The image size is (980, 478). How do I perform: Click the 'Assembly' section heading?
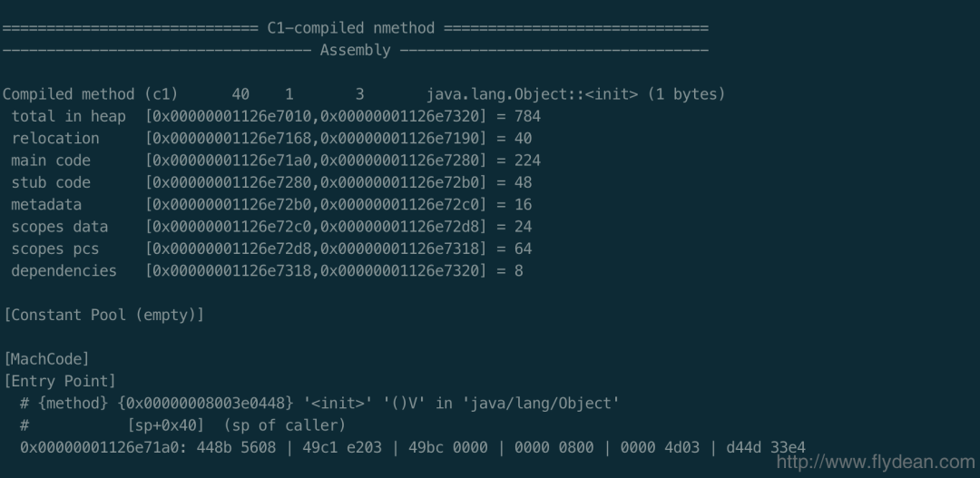[355, 50]
